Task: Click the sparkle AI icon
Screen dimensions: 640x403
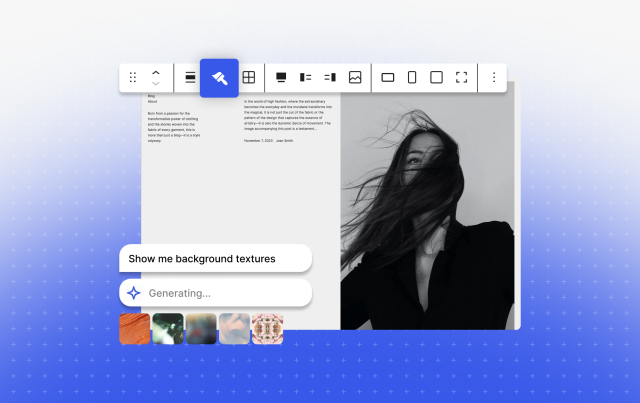Action: click(x=134, y=293)
